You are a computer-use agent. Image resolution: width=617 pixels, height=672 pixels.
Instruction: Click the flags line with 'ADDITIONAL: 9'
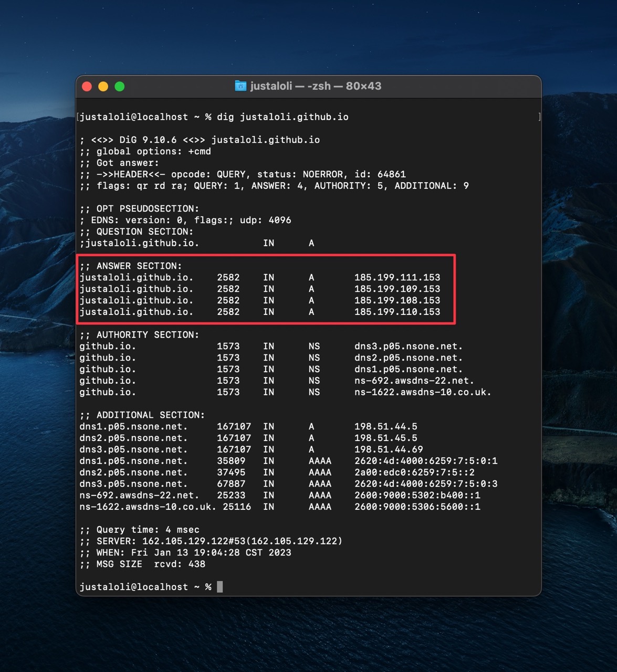coord(274,186)
